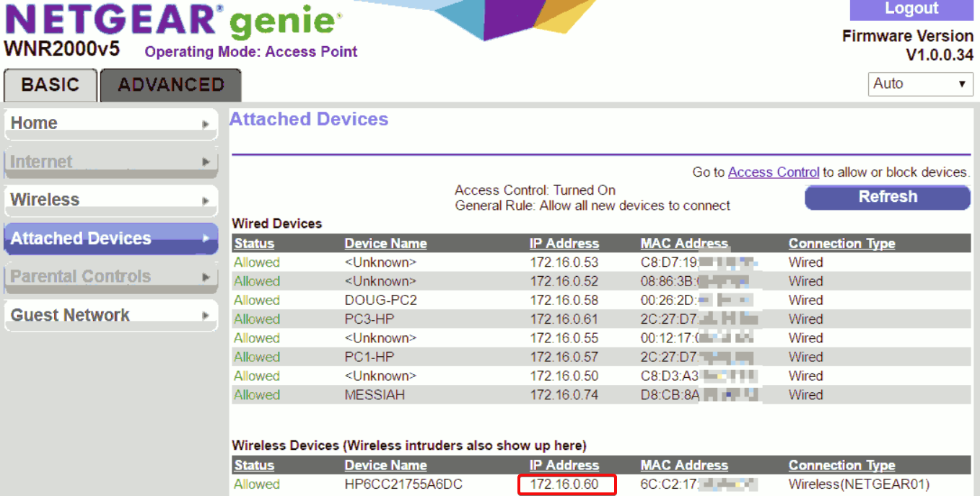
Task: Open the Access Control link
Action: [x=774, y=172]
